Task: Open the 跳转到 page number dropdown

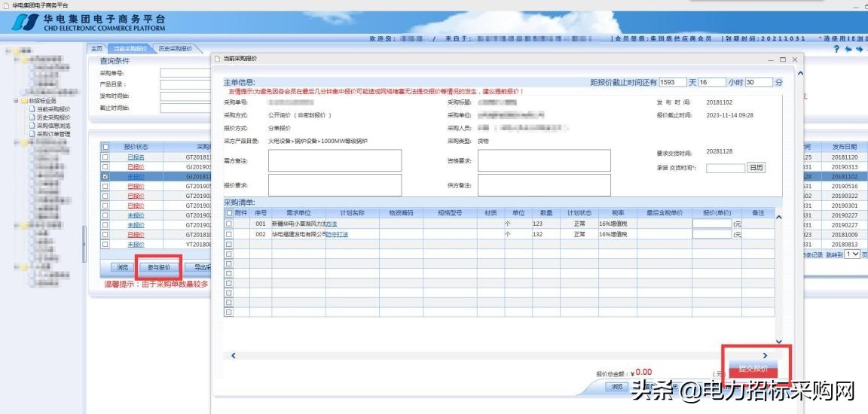Action: [852, 254]
